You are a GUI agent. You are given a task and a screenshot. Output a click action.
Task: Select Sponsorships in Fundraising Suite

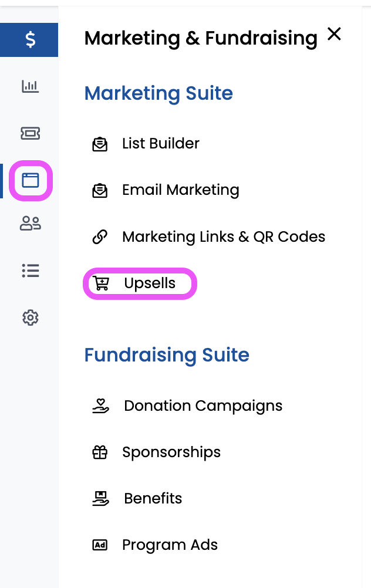click(x=171, y=452)
